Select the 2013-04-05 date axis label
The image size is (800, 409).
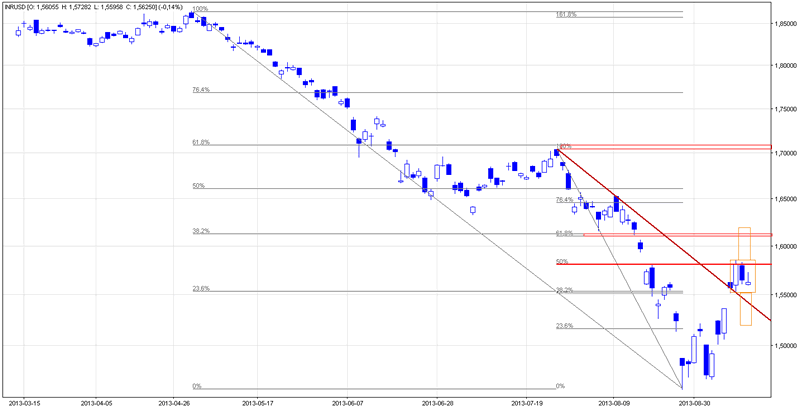[97, 403]
